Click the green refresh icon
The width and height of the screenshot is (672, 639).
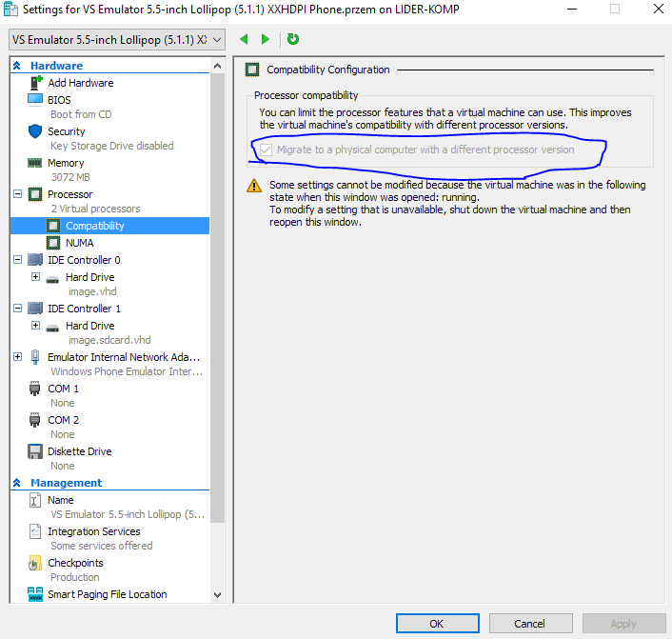coord(293,39)
